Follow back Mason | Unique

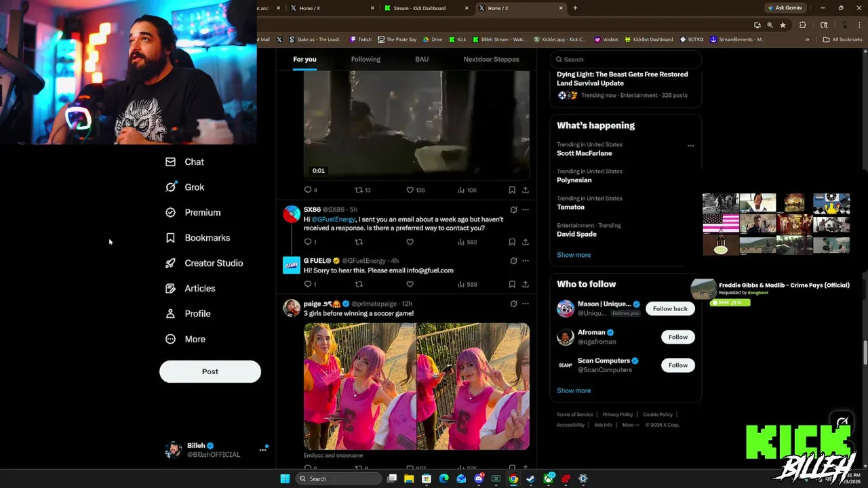click(x=670, y=308)
